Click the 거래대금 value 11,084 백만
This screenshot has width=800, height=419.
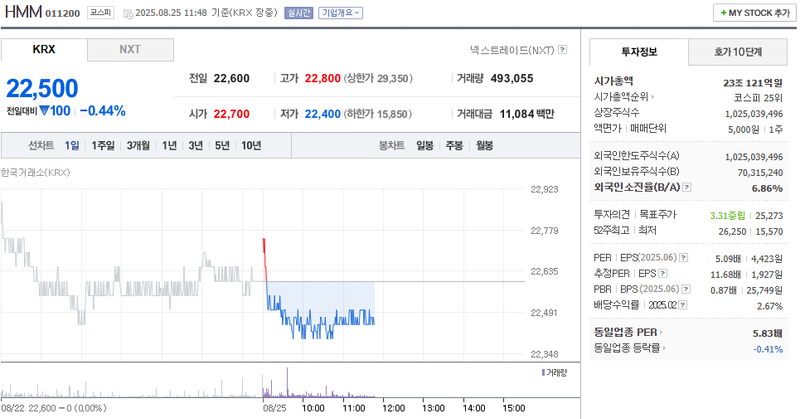coord(527,114)
